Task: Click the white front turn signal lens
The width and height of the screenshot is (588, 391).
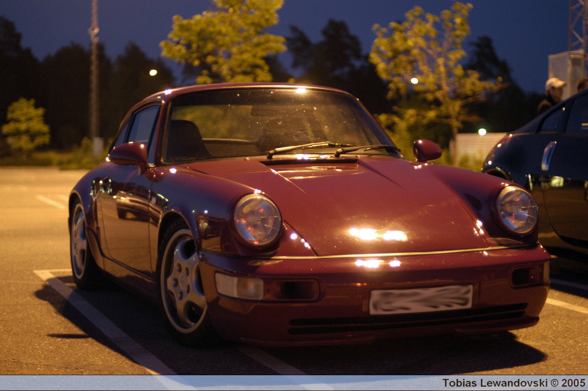Action: (239, 286)
